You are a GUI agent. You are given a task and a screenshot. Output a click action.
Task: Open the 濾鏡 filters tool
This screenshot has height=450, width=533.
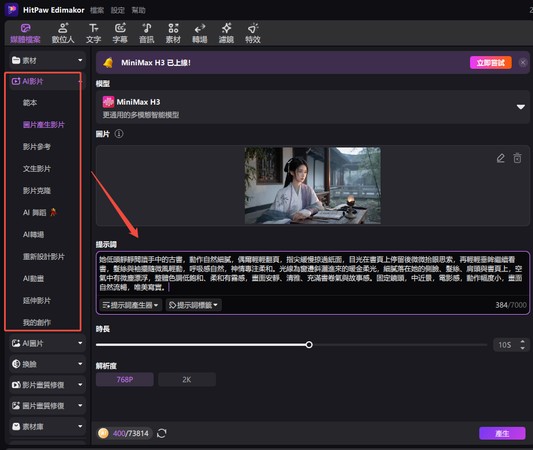(x=226, y=33)
